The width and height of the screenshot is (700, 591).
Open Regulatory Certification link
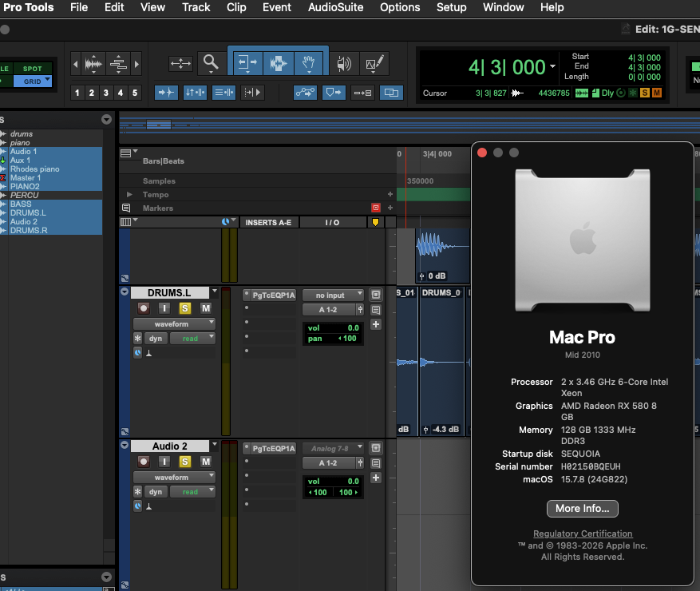583,533
